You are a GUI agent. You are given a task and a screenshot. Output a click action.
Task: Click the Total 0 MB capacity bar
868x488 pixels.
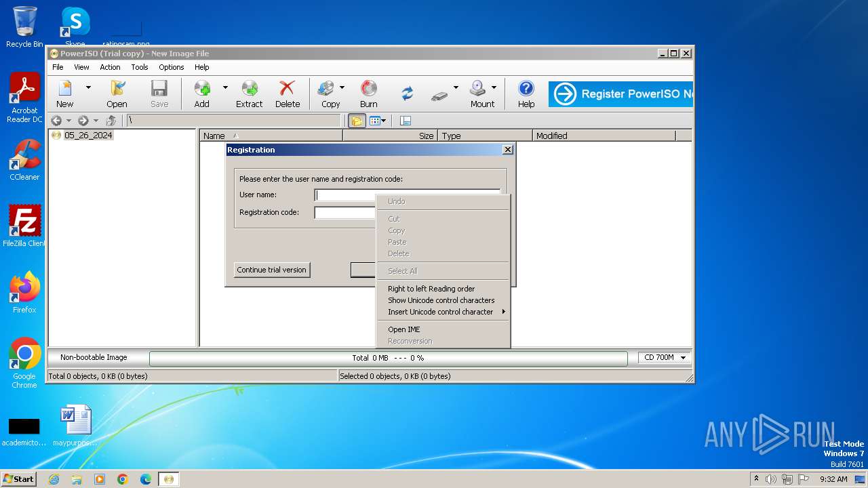point(388,358)
